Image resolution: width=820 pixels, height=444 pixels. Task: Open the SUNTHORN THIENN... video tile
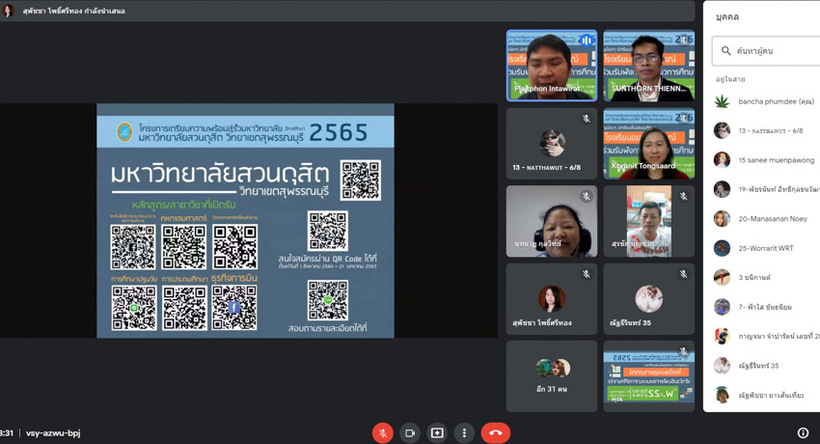click(649, 65)
